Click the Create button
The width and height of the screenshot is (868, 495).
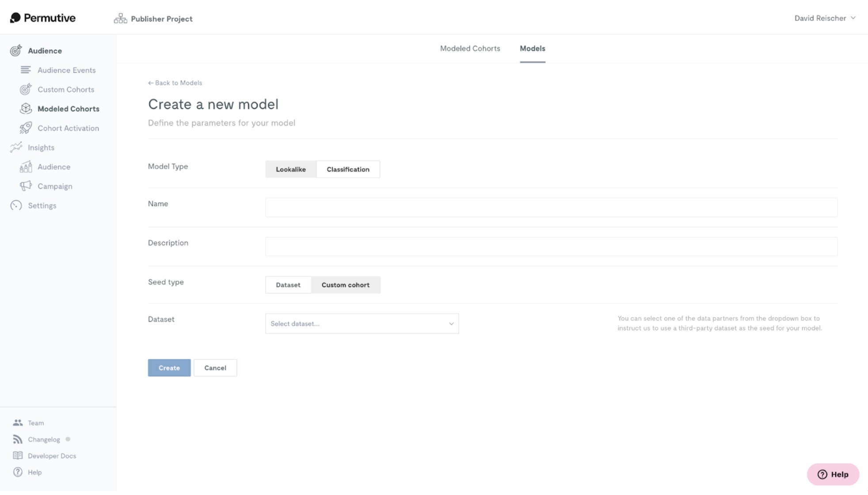tap(169, 367)
